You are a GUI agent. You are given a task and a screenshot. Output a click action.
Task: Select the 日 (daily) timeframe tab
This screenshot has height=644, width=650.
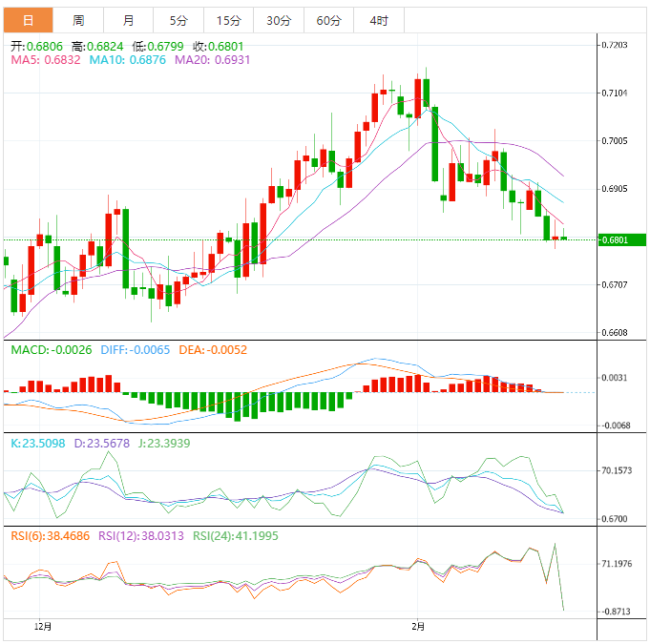29,20
